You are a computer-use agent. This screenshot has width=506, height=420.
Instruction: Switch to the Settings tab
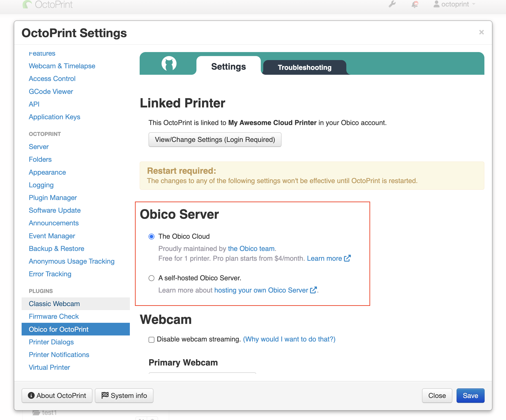pos(229,67)
